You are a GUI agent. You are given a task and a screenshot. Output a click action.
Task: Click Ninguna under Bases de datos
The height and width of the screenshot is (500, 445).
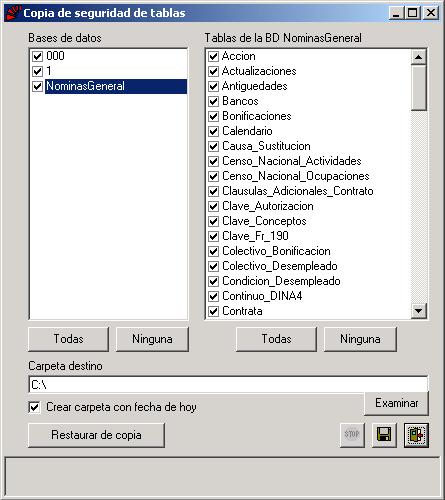(152, 339)
